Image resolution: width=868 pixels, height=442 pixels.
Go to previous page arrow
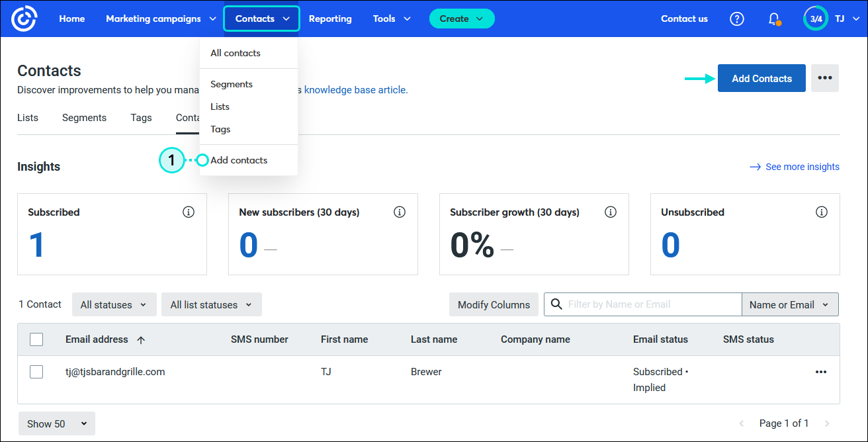click(x=742, y=423)
